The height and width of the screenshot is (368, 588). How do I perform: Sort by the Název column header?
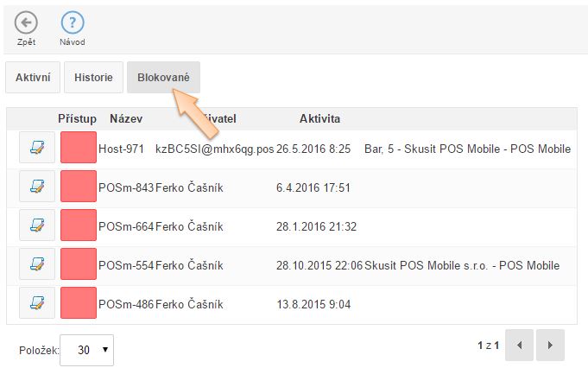coord(126,118)
